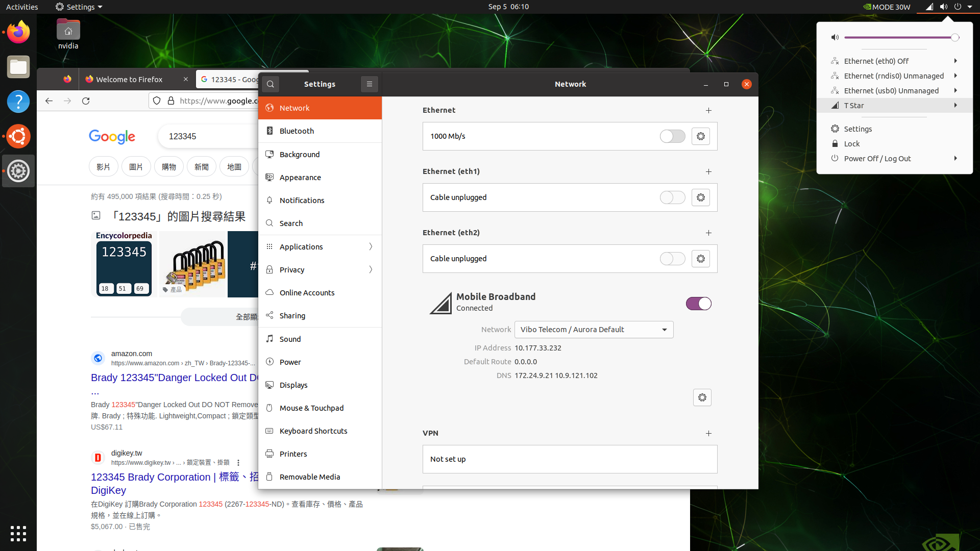Open the Settings hamburger menu
This screenshot has width=980, height=551.
(x=370, y=84)
